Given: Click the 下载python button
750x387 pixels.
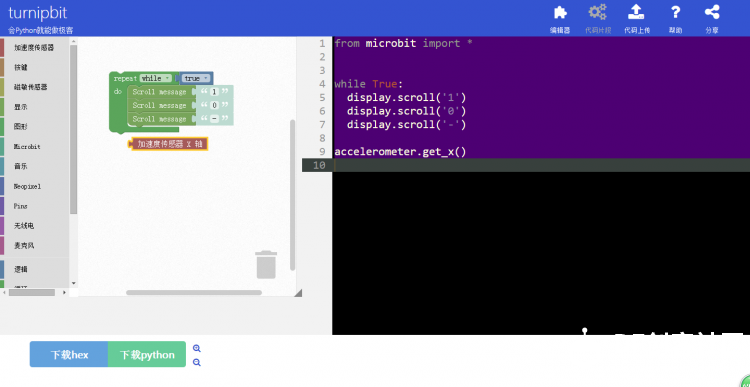Looking at the screenshot, I should [x=147, y=354].
